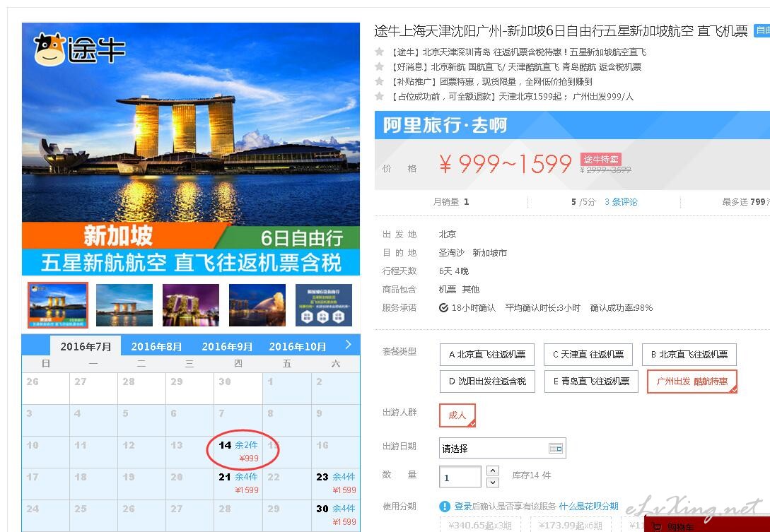This screenshot has height=532, width=770.
Task: Toggle the 成人 traveler group option
Action: (457, 415)
